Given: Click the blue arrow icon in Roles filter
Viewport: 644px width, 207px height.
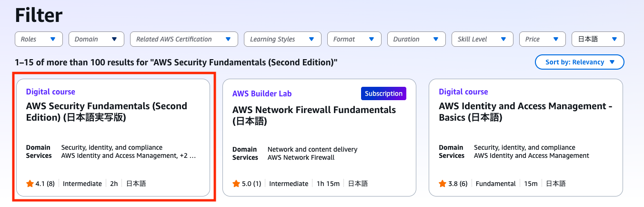Looking at the screenshot, I should [x=53, y=39].
